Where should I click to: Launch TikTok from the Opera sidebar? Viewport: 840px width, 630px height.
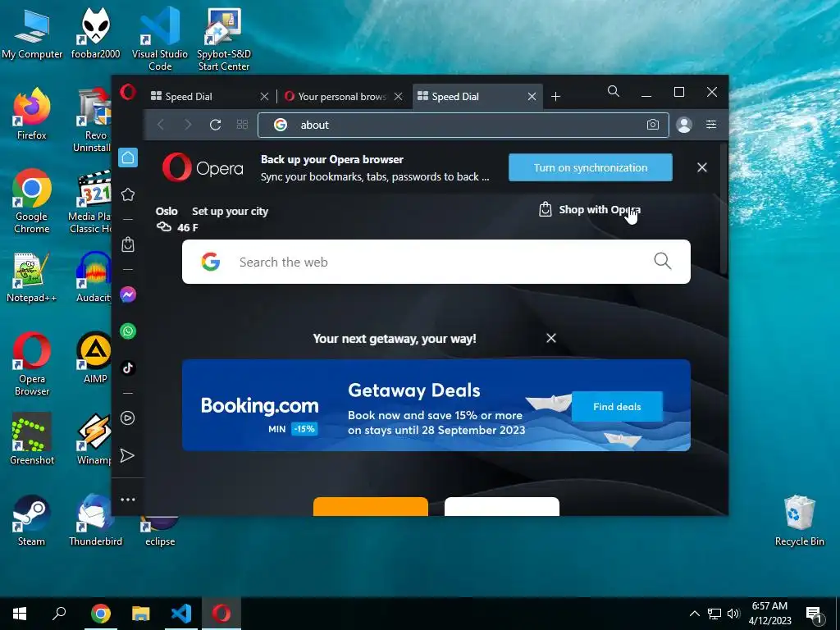(x=128, y=368)
